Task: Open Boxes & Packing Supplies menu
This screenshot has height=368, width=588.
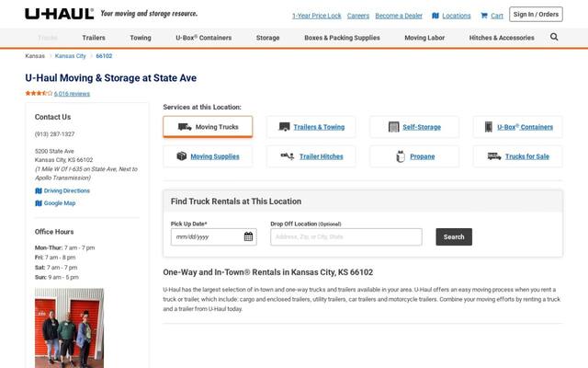Action: (x=342, y=38)
